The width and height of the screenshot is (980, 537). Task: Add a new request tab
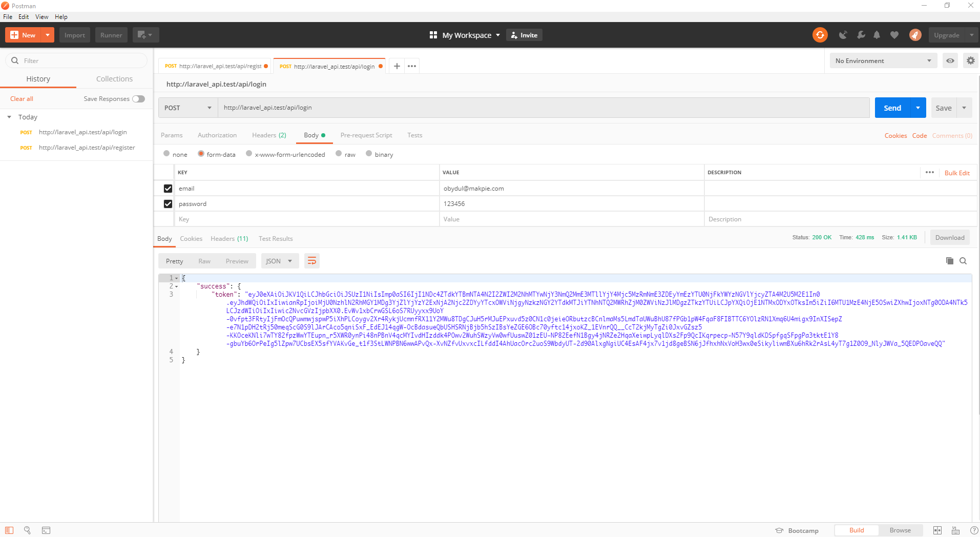(x=397, y=66)
